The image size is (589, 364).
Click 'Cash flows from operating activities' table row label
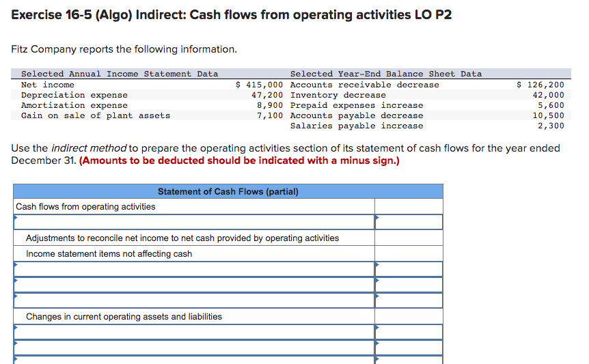pos(85,207)
